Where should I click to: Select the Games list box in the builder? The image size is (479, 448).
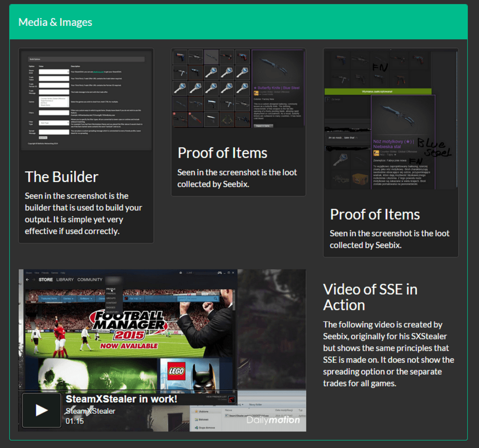[54, 102]
